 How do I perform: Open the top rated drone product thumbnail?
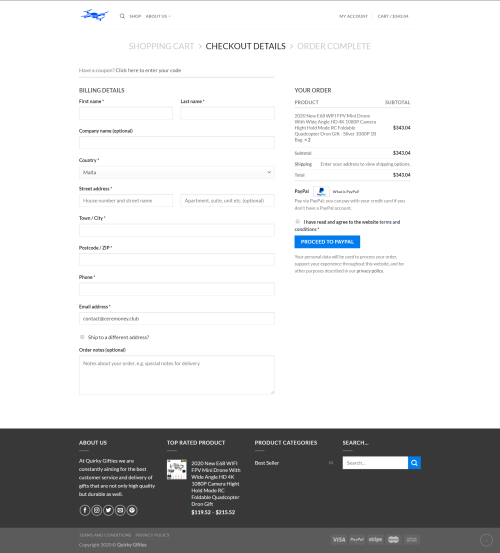click(x=177, y=469)
